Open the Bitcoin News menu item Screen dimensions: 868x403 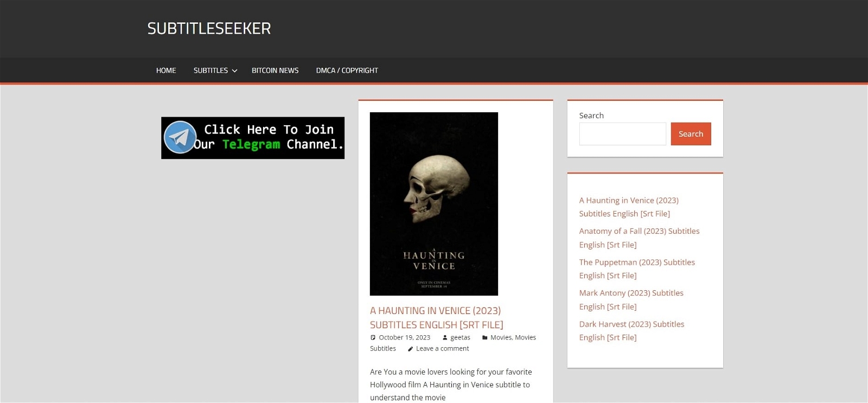tap(275, 71)
